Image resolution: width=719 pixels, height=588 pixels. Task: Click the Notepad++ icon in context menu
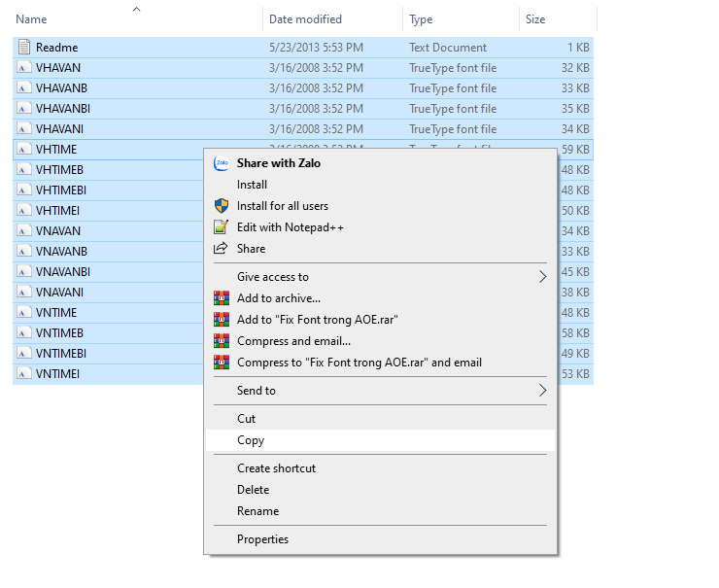pyautogui.click(x=221, y=227)
